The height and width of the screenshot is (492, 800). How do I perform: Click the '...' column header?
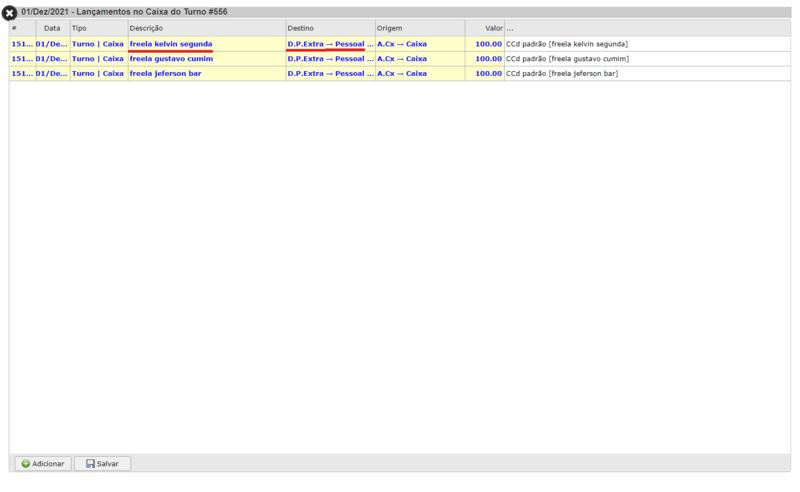(647, 28)
